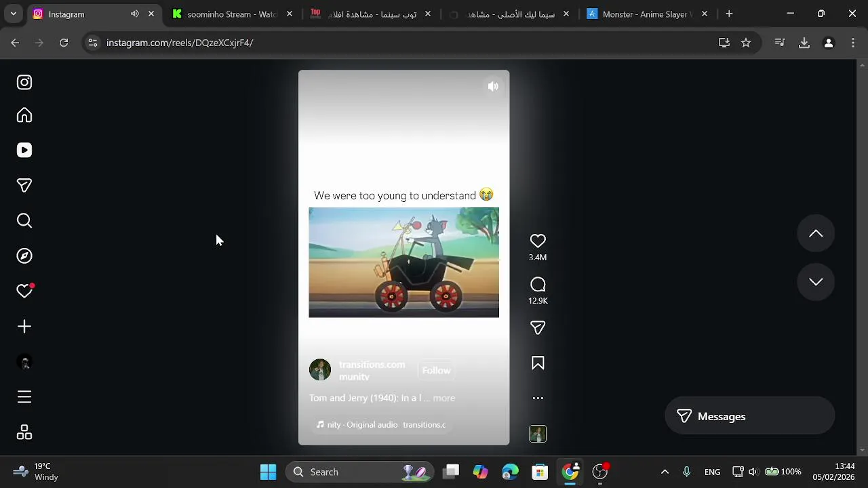Close the soominho Stream tab

290,14
